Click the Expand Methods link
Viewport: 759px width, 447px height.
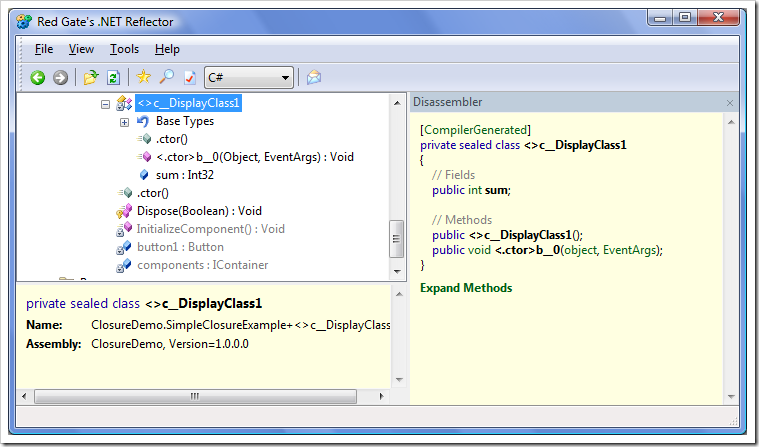[466, 288]
